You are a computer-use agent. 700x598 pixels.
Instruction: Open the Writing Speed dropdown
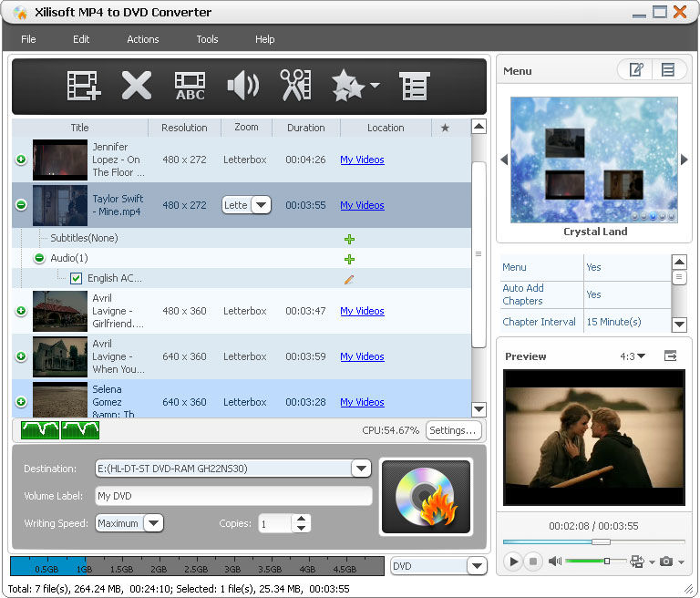[x=153, y=523]
